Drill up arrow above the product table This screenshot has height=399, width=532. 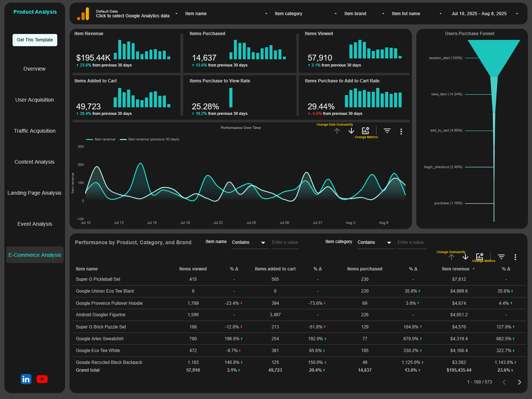[x=451, y=257]
